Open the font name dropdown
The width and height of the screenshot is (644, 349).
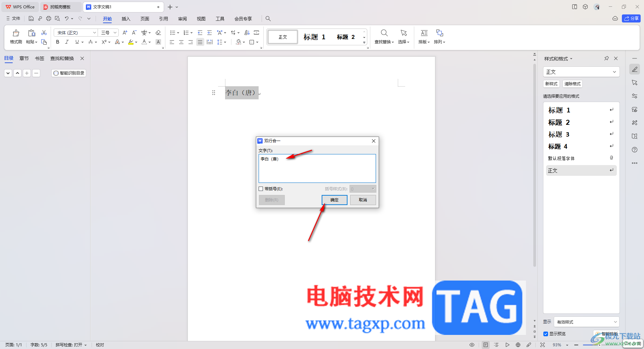[x=95, y=33]
